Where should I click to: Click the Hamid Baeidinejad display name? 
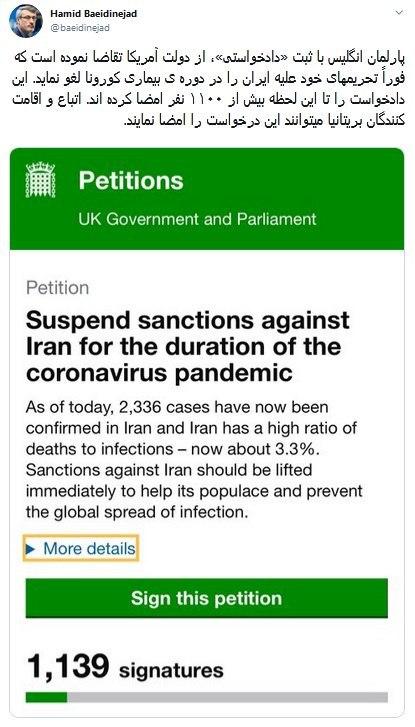93,14
